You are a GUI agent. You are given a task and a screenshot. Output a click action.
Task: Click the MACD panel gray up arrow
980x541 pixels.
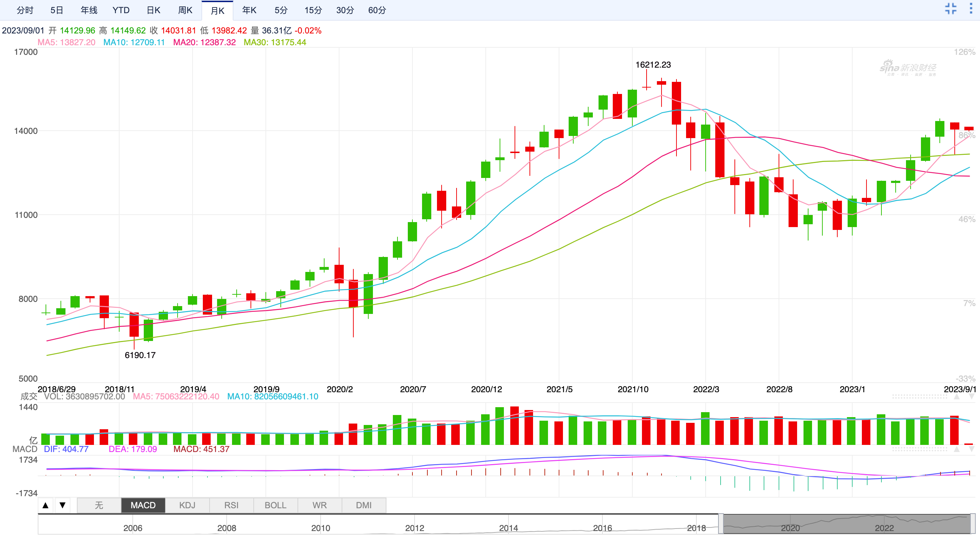pyautogui.click(x=957, y=449)
